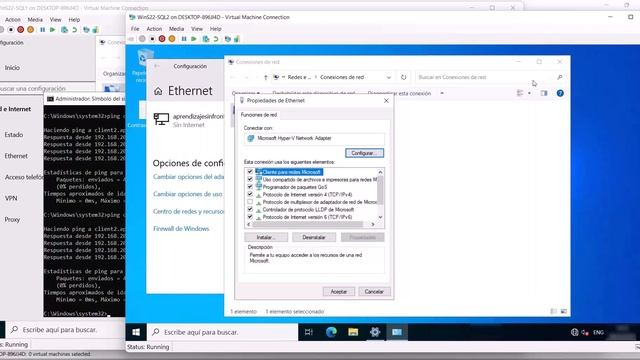
Task: Click the orange Save icon in SQL2 toolbar
Action: click(172, 39)
